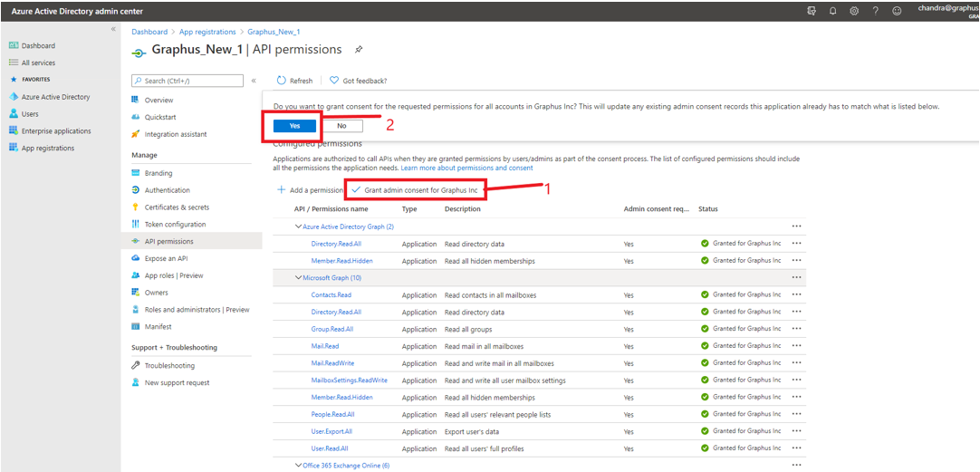Click the feedback smiley icon
The width and height of the screenshot is (980, 472).
(897, 11)
